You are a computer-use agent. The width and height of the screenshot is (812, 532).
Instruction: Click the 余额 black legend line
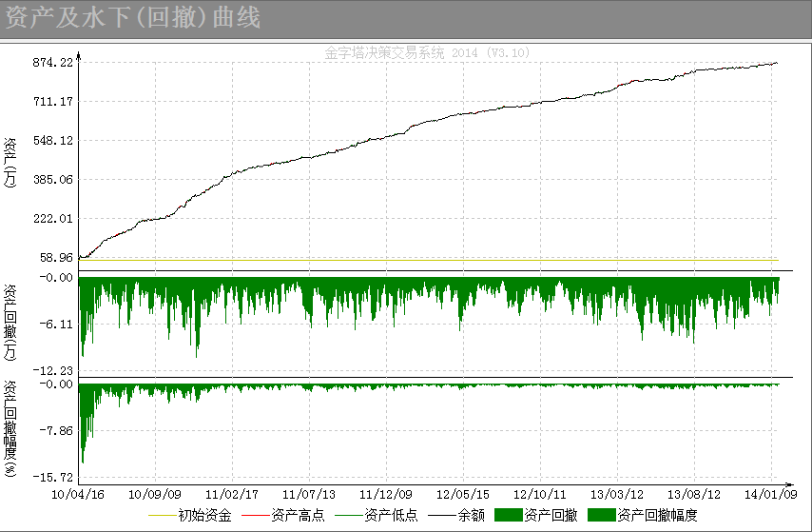click(442, 516)
